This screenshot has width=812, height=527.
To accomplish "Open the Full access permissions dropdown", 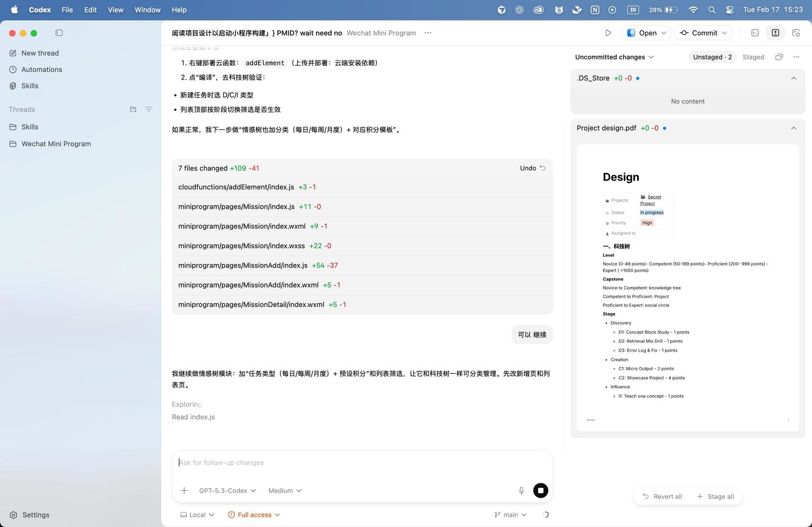I will click(x=254, y=515).
